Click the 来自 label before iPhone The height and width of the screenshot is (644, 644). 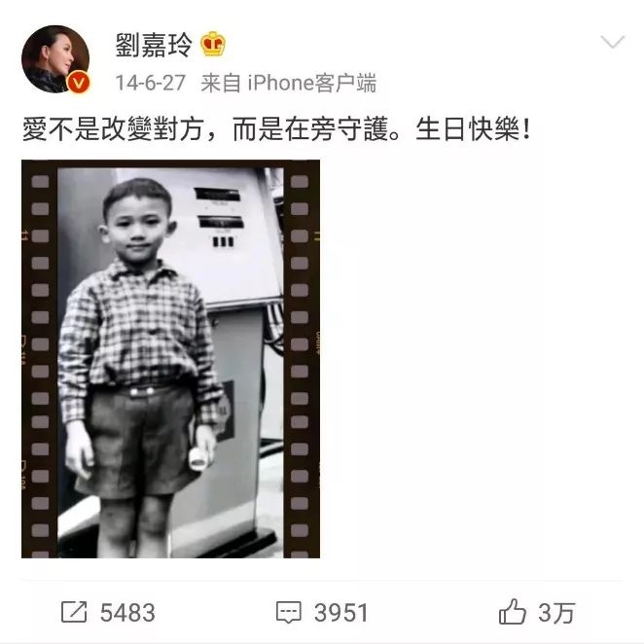(221, 83)
